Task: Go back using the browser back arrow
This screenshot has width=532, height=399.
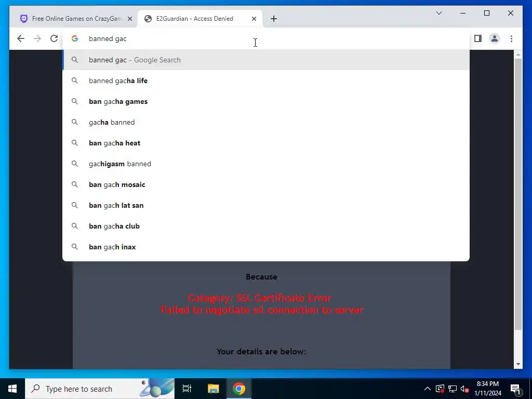Action: point(21,38)
